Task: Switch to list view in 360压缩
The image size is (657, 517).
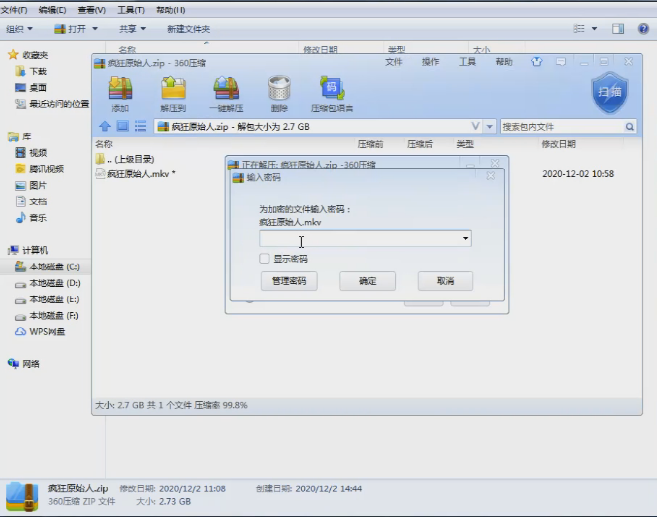Action: click(x=140, y=126)
